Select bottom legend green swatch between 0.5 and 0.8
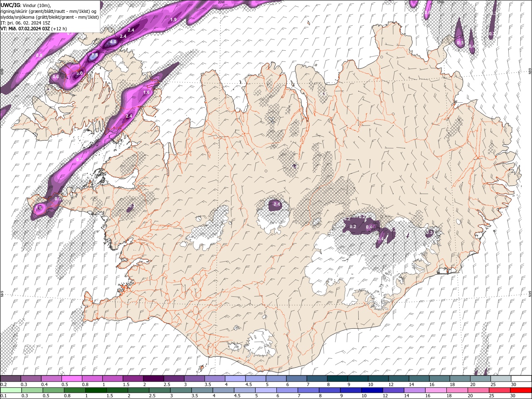532x399 pixels. pyautogui.click(x=53, y=390)
